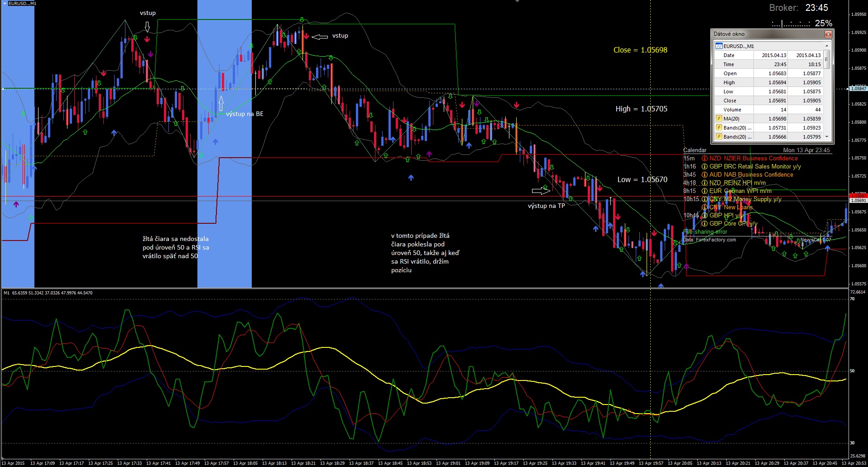Click the 13 Apr 18:21 time axis label
Viewport: 868px width, 467px height.
pos(303,463)
